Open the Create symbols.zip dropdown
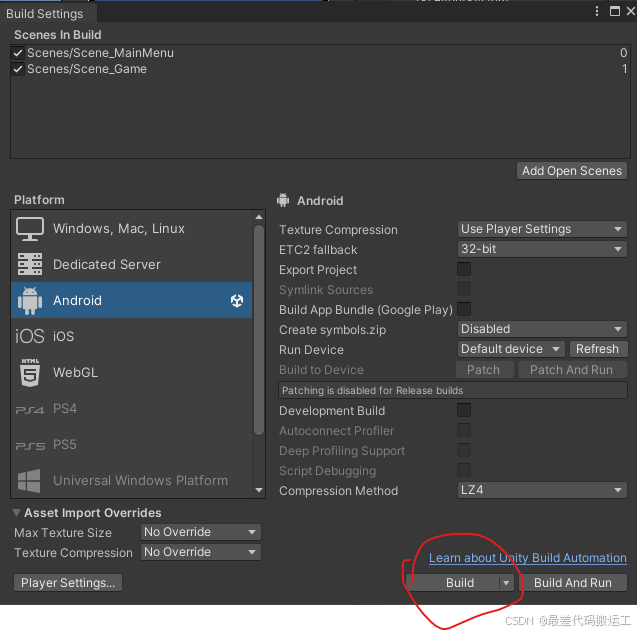This screenshot has height=632, width=637. coord(542,329)
